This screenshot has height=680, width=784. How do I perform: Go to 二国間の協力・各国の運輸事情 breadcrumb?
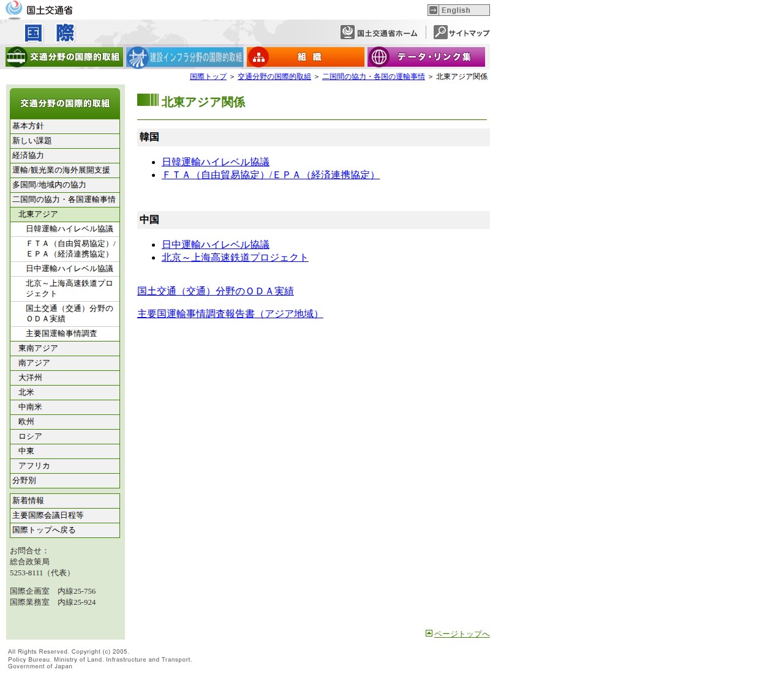(x=374, y=77)
